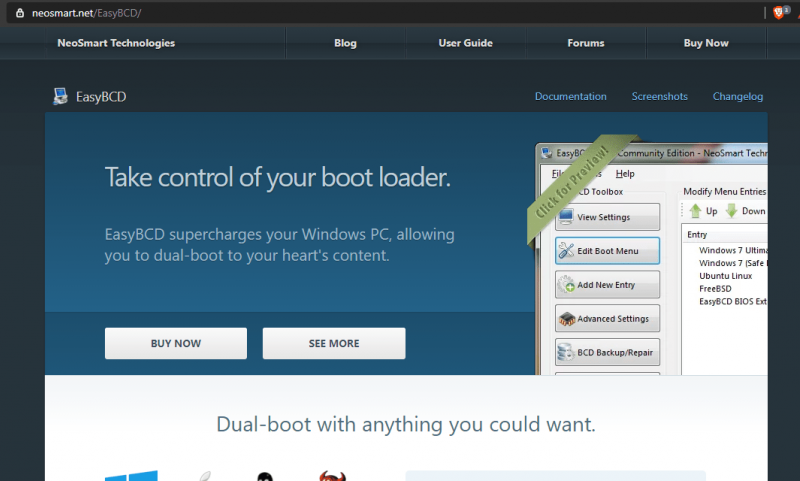Click the View Settings monitor icon
800x481 pixels.
[x=566, y=217]
